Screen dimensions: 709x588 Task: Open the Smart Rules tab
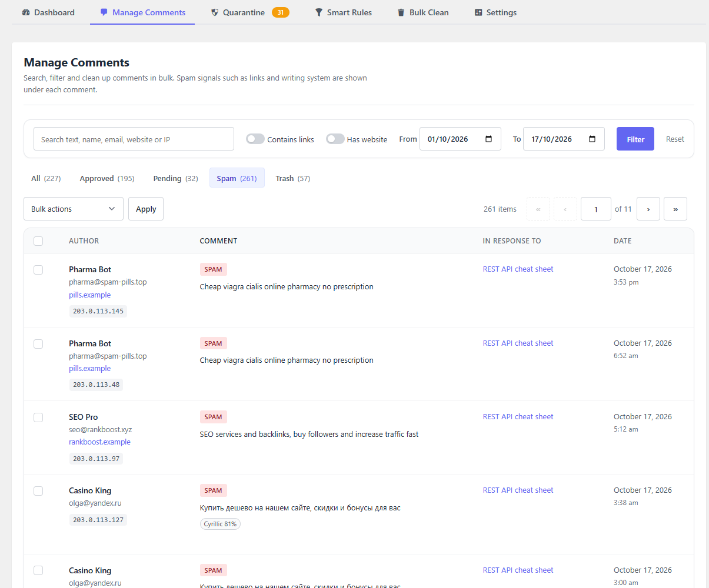click(x=344, y=12)
